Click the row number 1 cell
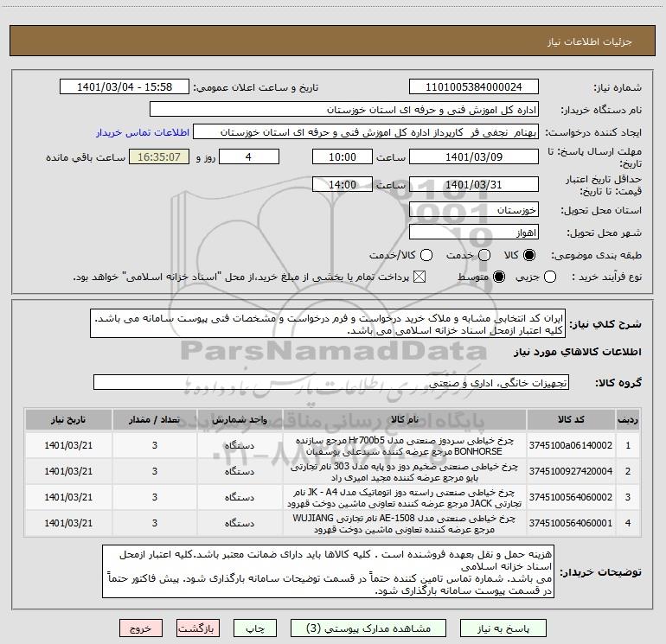The height and width of the screenshot is (644, 666). point(628,445)
